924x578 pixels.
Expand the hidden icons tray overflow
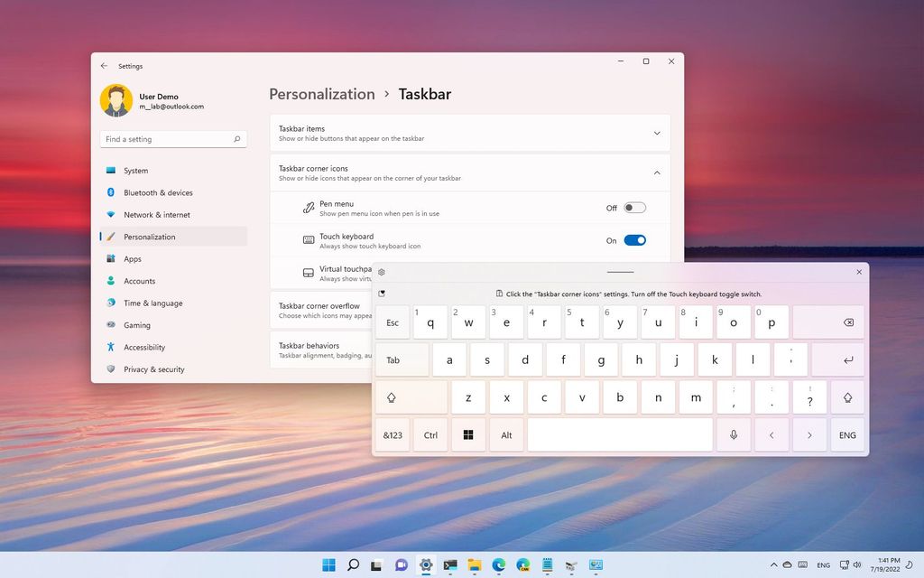[x=773, y=564]
